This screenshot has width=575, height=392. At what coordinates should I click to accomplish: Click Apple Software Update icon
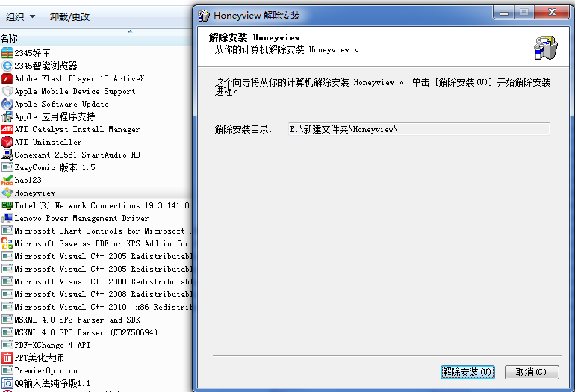7,104
